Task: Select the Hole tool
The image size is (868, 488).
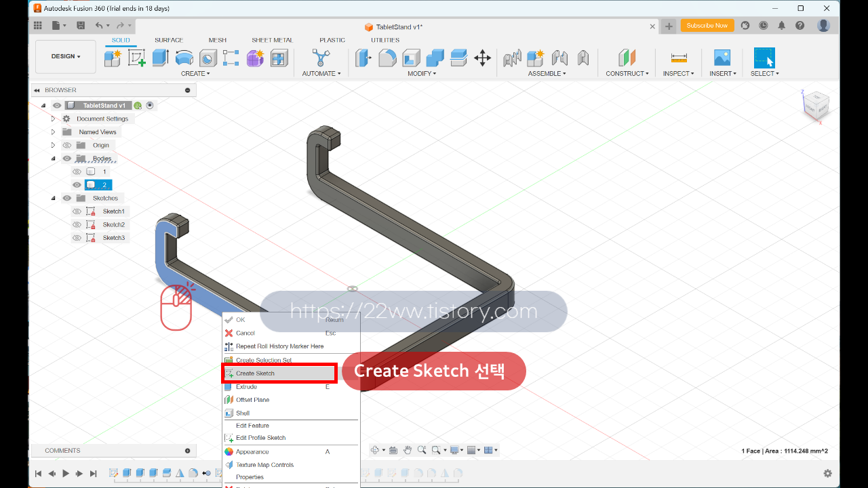Action: (x=208, y=58)
